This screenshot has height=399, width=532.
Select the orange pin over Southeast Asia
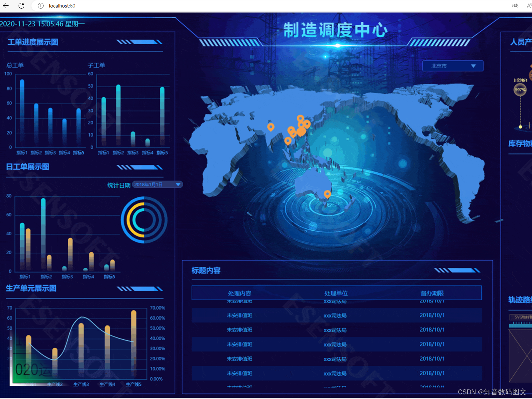pos(288,141)
